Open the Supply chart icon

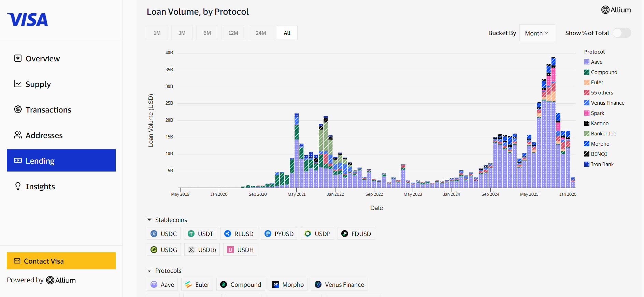tap(17, 84)
